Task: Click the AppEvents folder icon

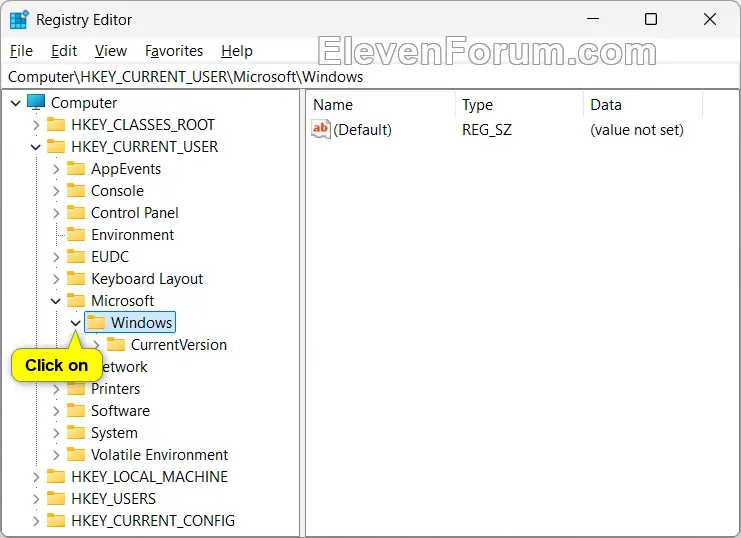Action: coord(76,168)
